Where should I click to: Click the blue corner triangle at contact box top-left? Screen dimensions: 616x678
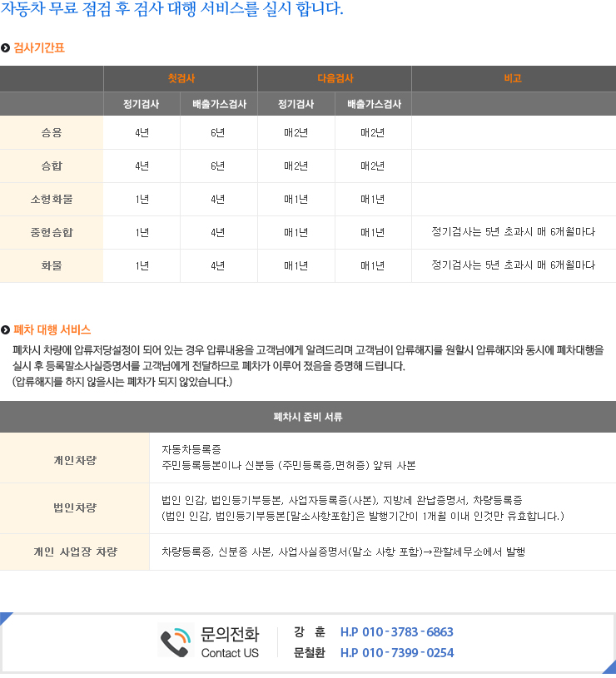click(5, 617)
